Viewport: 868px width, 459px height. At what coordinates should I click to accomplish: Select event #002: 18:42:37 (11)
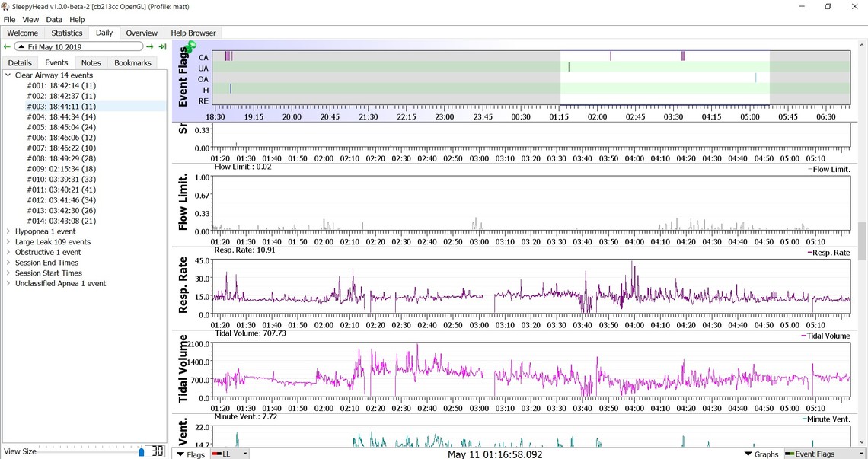click(62, 96)
